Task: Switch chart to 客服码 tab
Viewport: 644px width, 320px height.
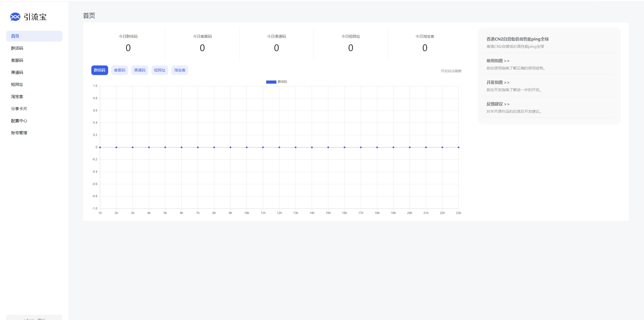Action: [x=119, y=70]
